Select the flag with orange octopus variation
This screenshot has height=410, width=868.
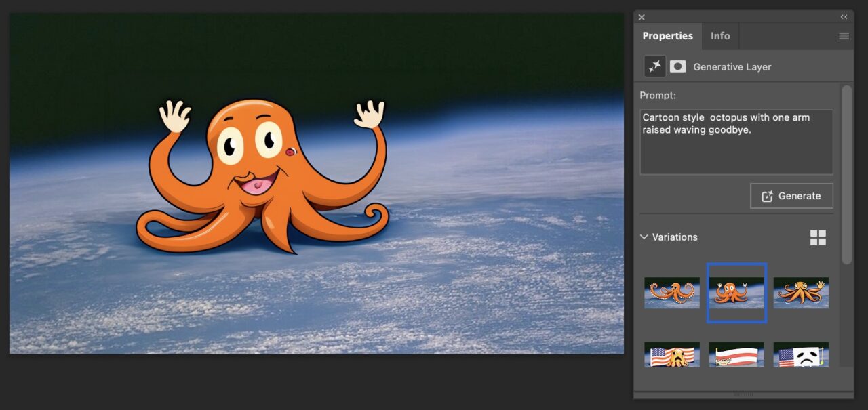point(671,354)
